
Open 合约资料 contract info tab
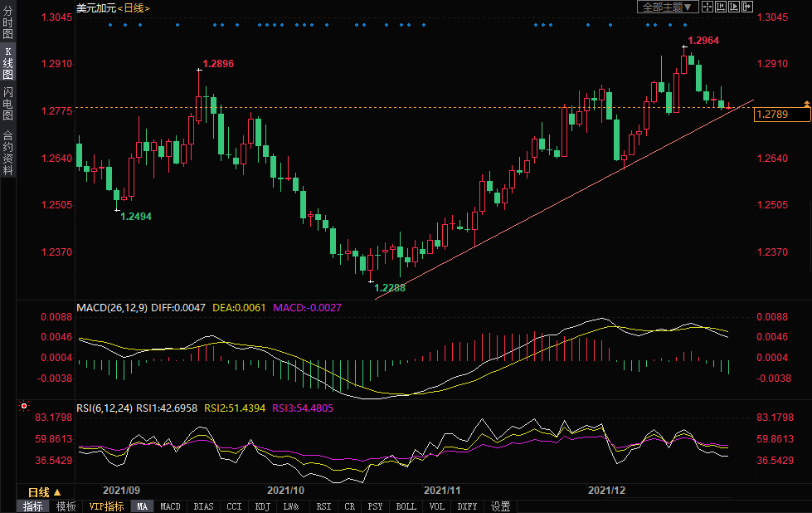(7, 153)
